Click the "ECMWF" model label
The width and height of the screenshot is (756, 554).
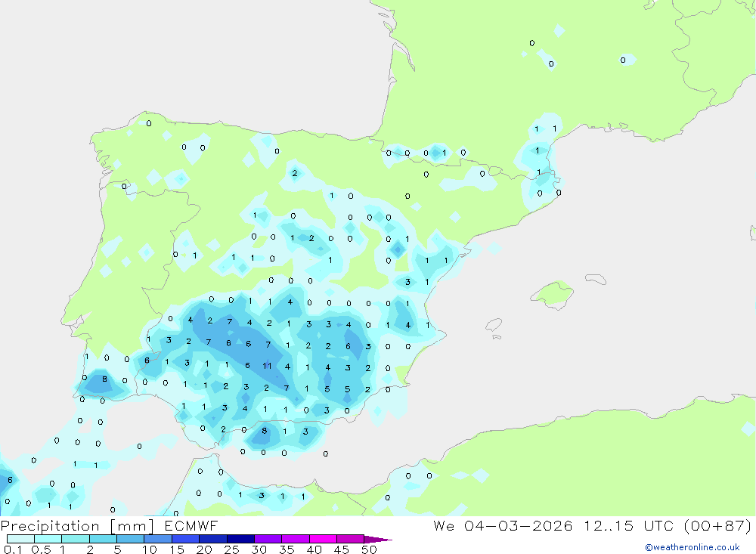191,526
